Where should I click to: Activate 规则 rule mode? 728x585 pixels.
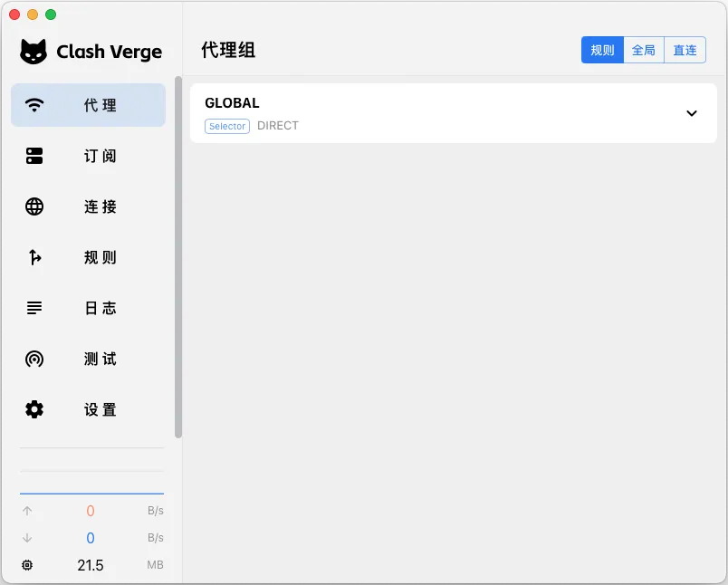(601, 50)
